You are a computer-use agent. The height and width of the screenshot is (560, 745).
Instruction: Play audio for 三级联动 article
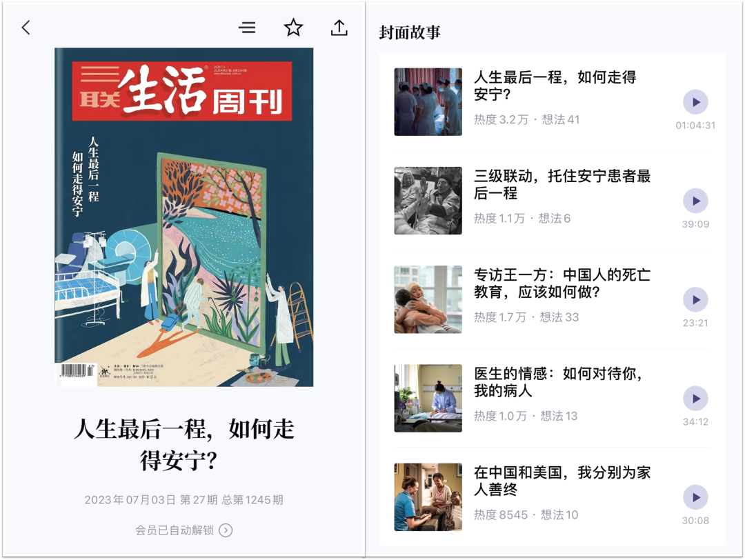pos(695,201)
